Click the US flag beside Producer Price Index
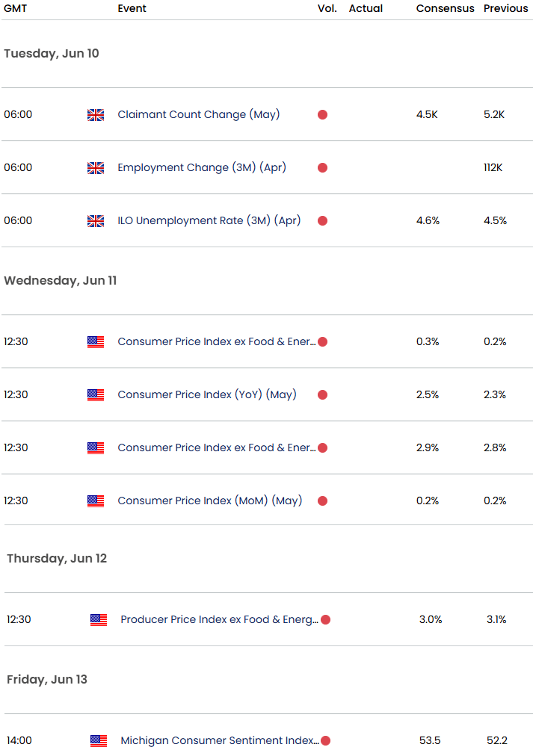The image size is (533, 756). click(99, 620)
